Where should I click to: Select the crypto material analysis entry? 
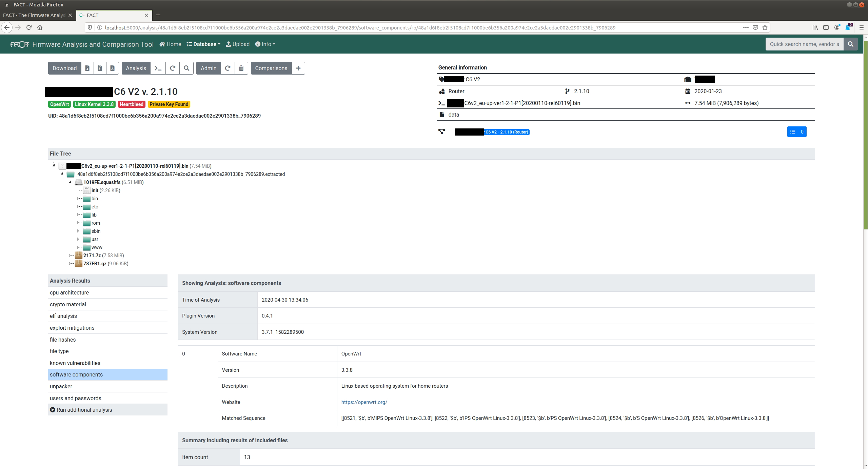(x=68, y=304)
